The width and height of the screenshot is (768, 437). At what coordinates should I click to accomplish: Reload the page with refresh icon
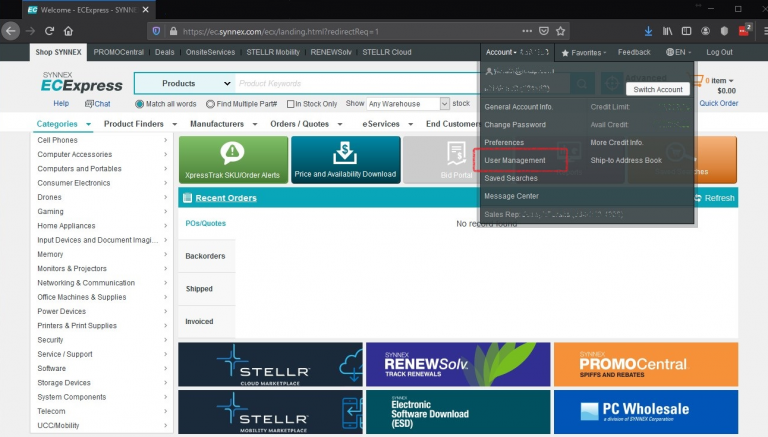(x=49, y=31)
